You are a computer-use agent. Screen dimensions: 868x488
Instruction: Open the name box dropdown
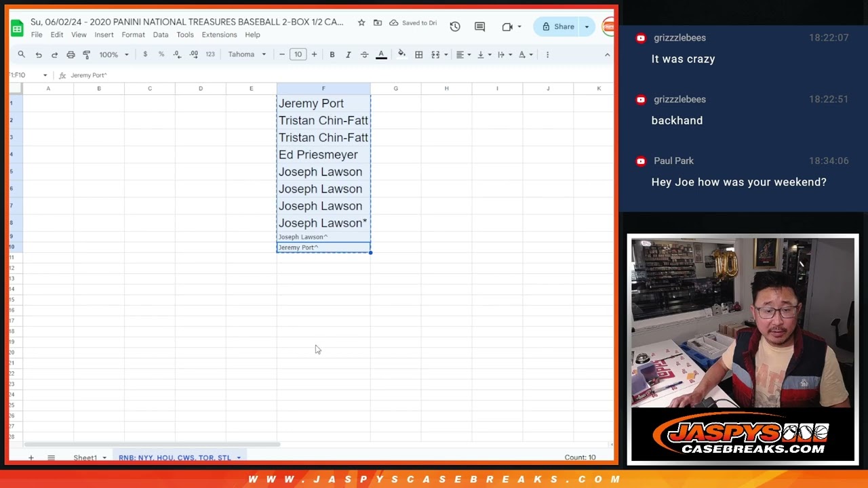coord(45,75)
